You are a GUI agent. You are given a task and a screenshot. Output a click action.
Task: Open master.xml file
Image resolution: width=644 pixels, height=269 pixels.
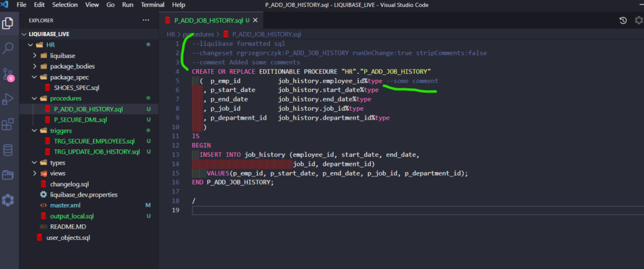[x=89, y=205]
